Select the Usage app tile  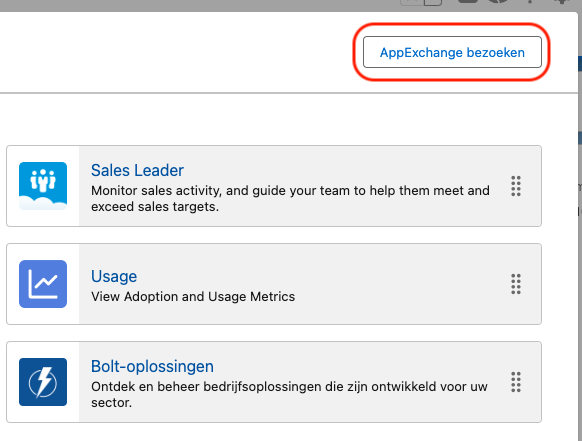coord(274,284)
